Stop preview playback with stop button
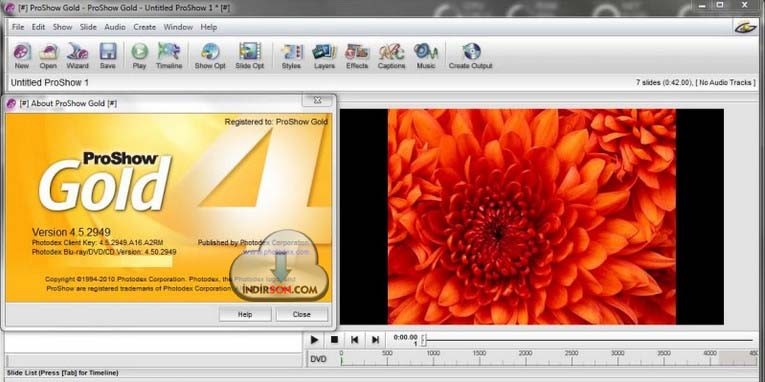This screenshot has width=765, height=382. point(334,340)
